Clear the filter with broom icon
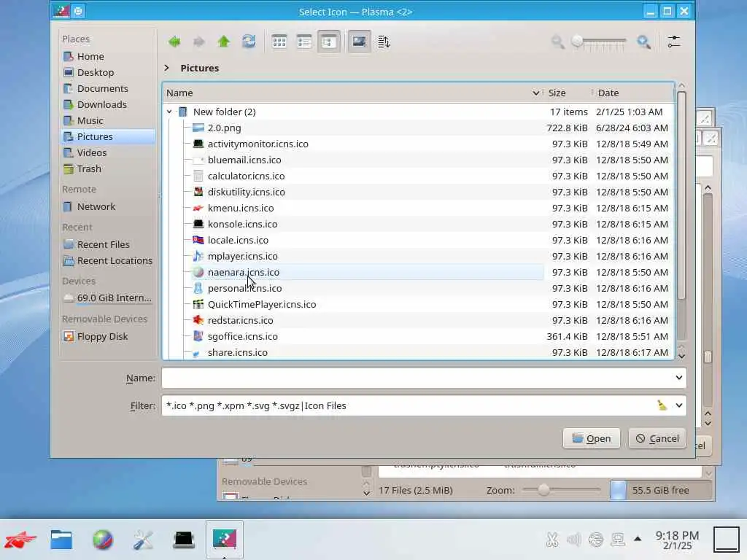This screenshot has height=560, width=747. (x=662, y=405)
